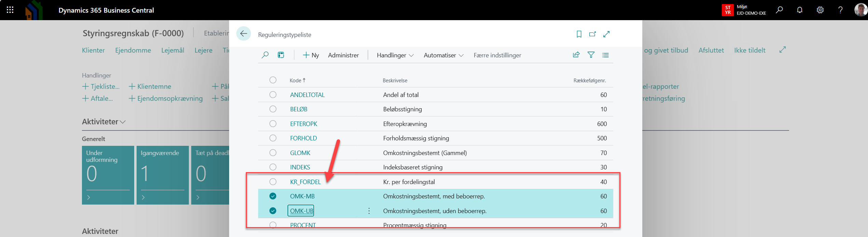
Task: Deselect the OMK-MB row checkmark
Action: 273,196
